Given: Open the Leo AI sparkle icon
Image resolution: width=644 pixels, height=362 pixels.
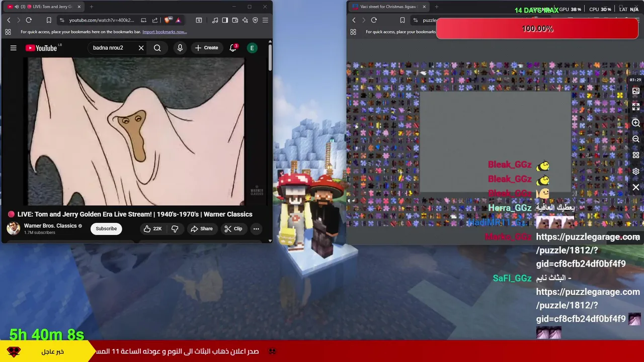Looking at the screenshot, I should click(245, 20).
